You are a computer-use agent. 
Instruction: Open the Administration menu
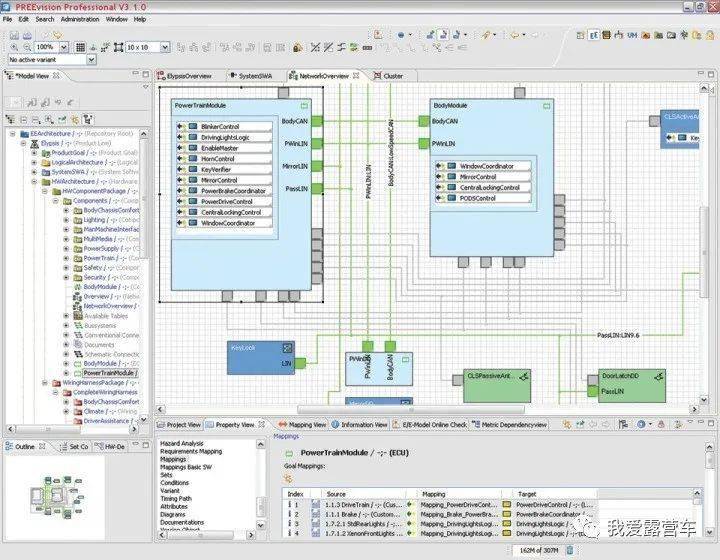(x=80, y=19)
